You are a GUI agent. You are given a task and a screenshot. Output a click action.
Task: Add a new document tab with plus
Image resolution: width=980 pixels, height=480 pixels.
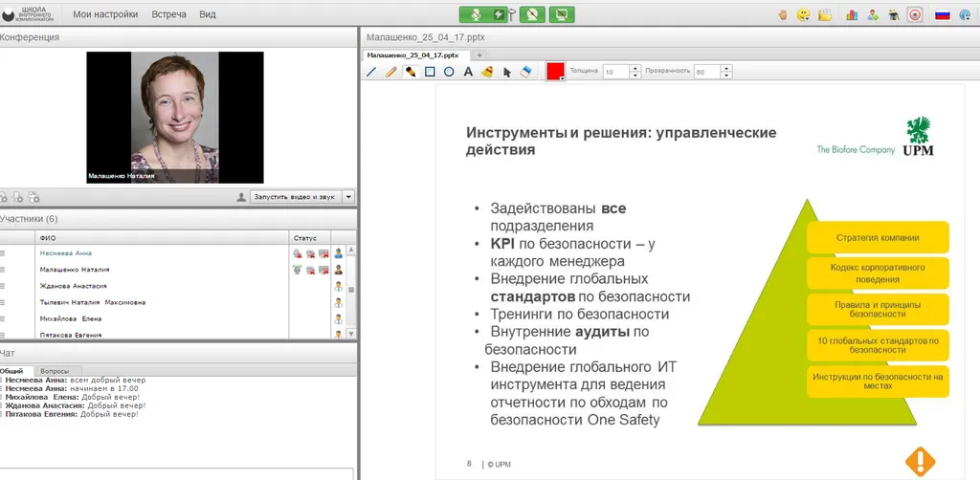click(479, 55)
